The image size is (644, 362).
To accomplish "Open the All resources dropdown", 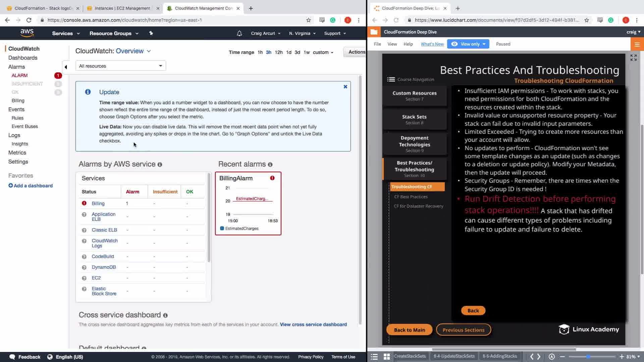I will click(x=120, y=66).
